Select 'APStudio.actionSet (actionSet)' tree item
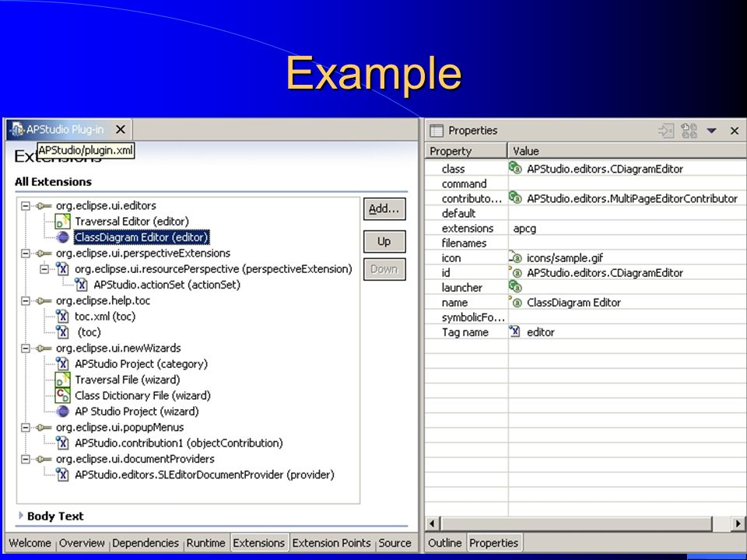 pos(167,285)
